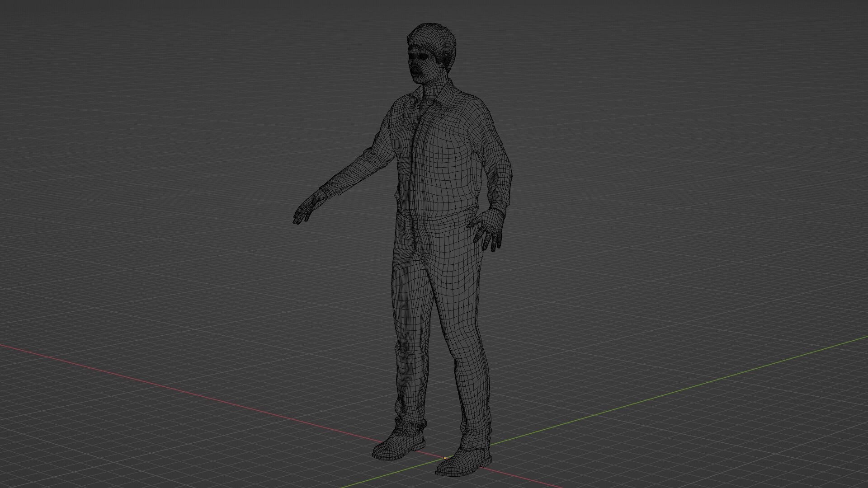Select the wireframe character's head
This screenshot has width=868, height=488.
[x=431, y=53]
